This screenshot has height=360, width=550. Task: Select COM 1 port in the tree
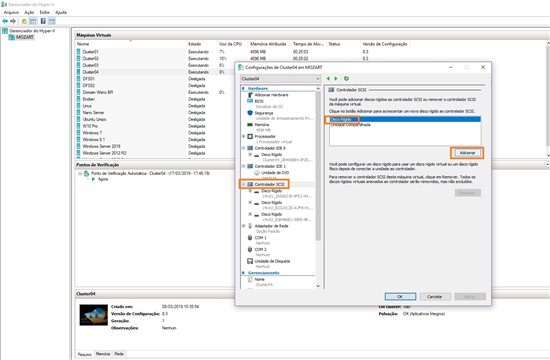[x=260, y=238]
